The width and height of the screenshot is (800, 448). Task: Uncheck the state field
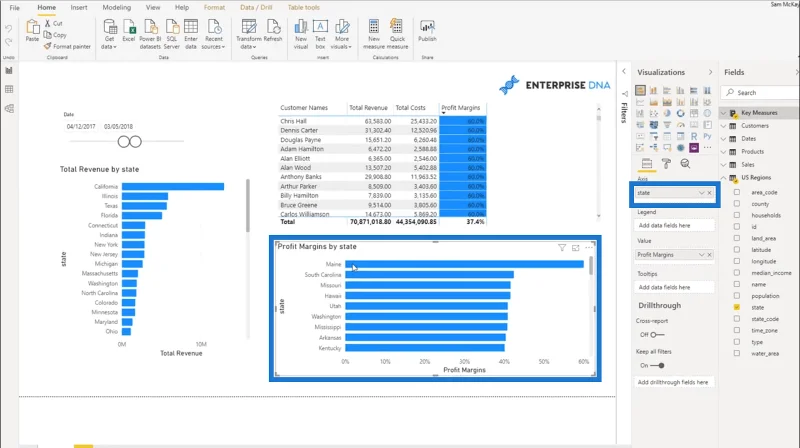pos(737,307)
